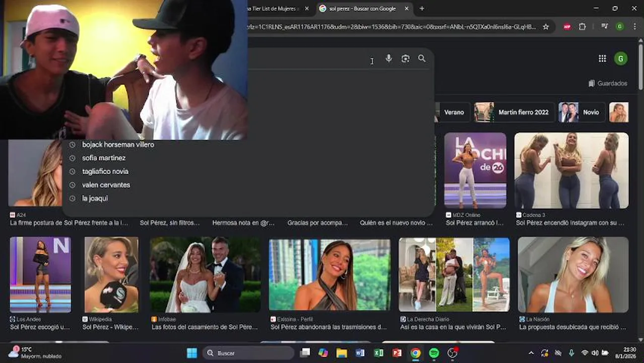Open the La Nación image thumbnail
This screenshot has height=363, width=644.
573,275
